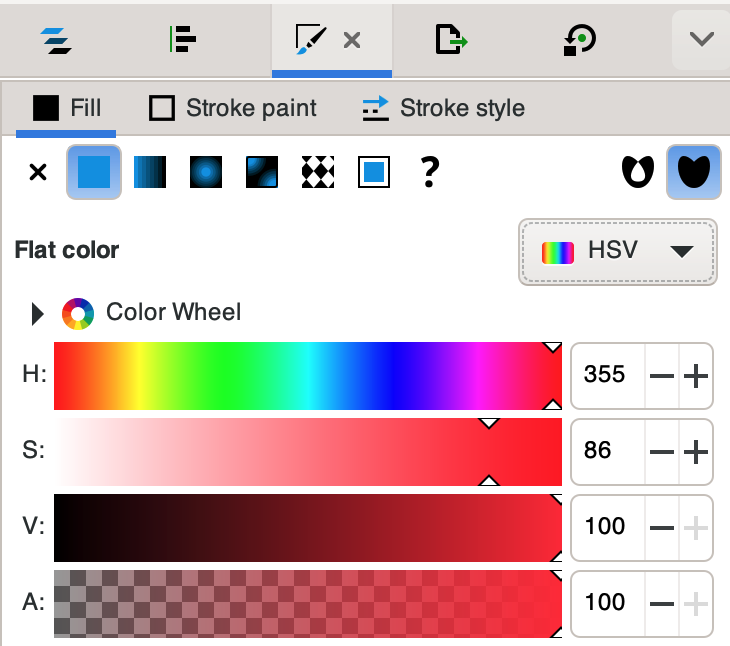Screen dimensions: 730x646
Task: Select the linear gradient paint type
Action: tap(149, 173)
